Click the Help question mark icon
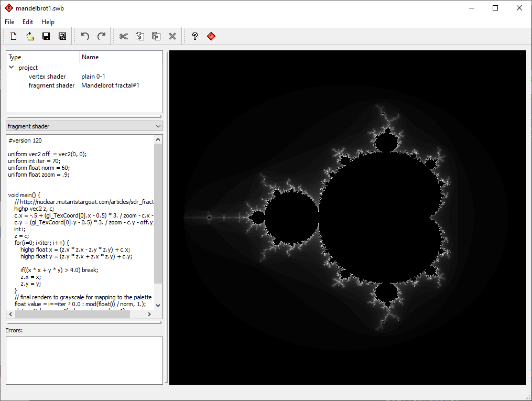This screenshot has width=532, height=401. [x=195, y=36]
